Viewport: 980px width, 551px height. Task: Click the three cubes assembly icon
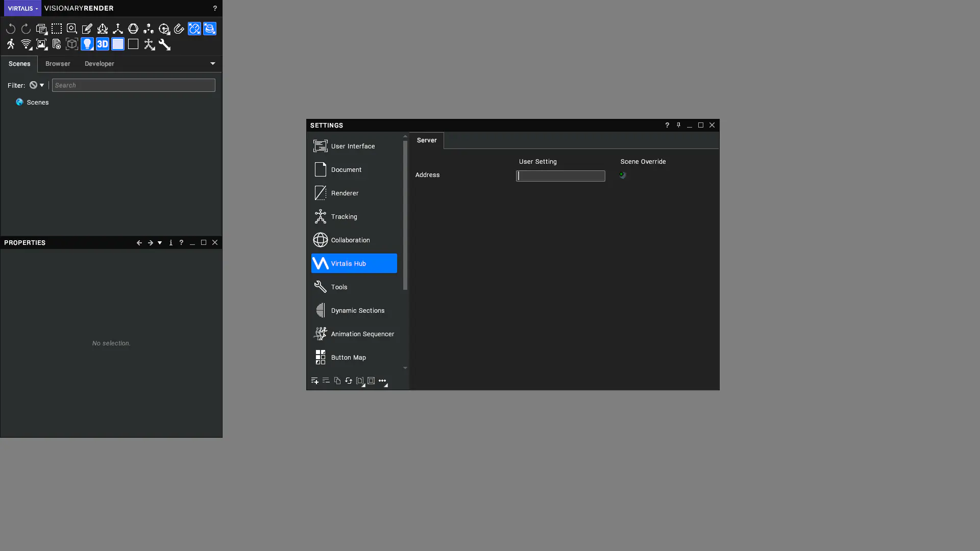coord(149,29)
